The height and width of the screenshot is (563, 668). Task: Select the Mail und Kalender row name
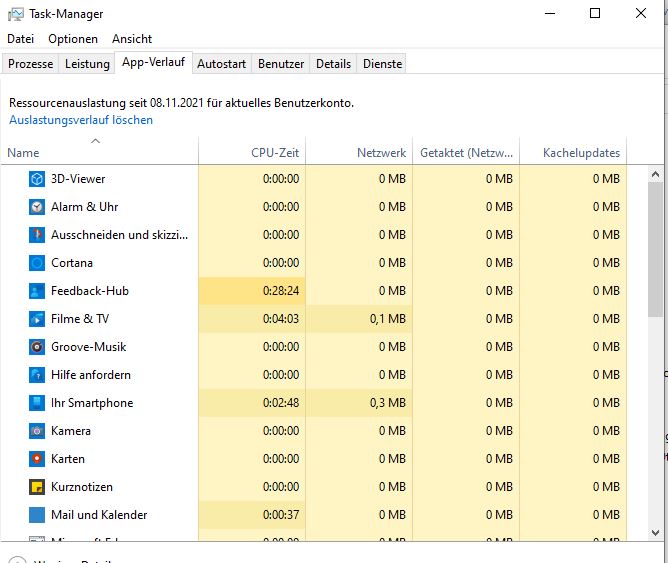(x=99, y=515)
